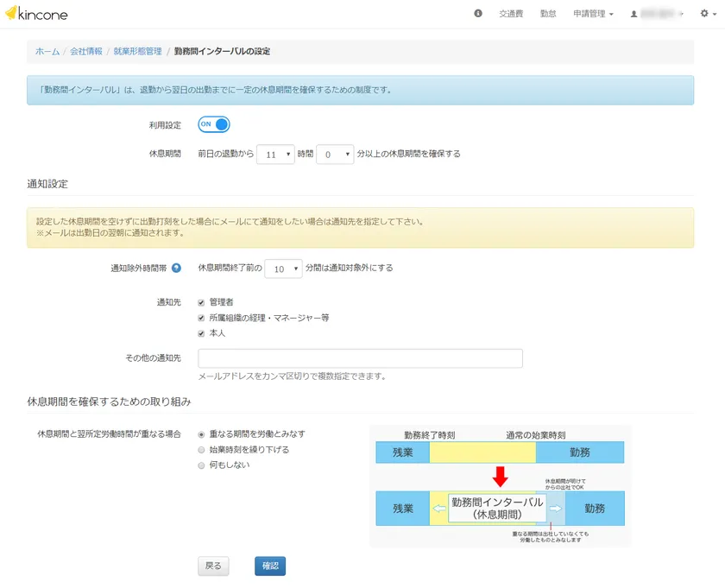The width and height of the screenshot is (725, 588).
Task: Open the rest period hours dropdown
Action: [276, 155]
